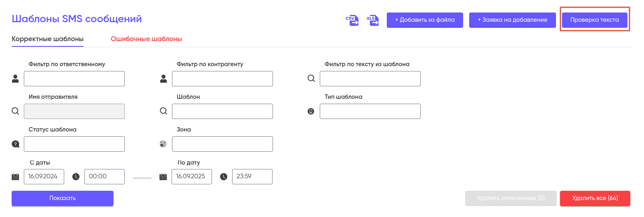
Task: Click the search icon beside Имя отправителя
Action: [15, 111]
